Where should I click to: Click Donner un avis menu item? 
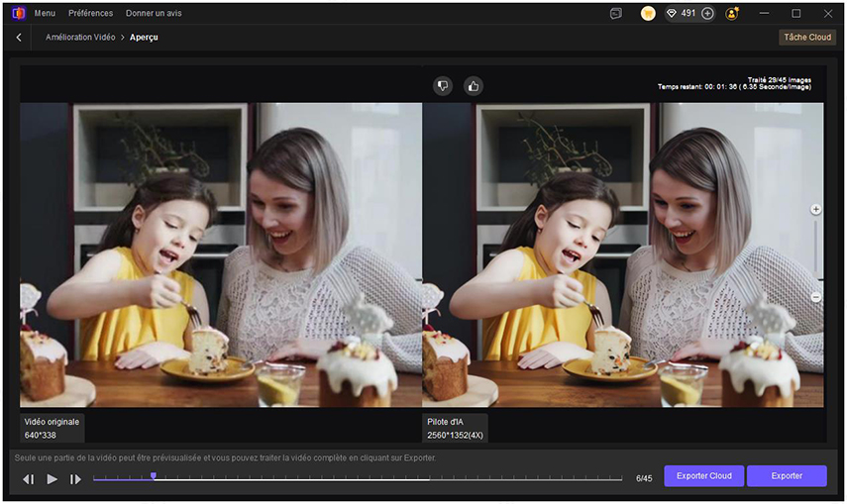point(154,14)
